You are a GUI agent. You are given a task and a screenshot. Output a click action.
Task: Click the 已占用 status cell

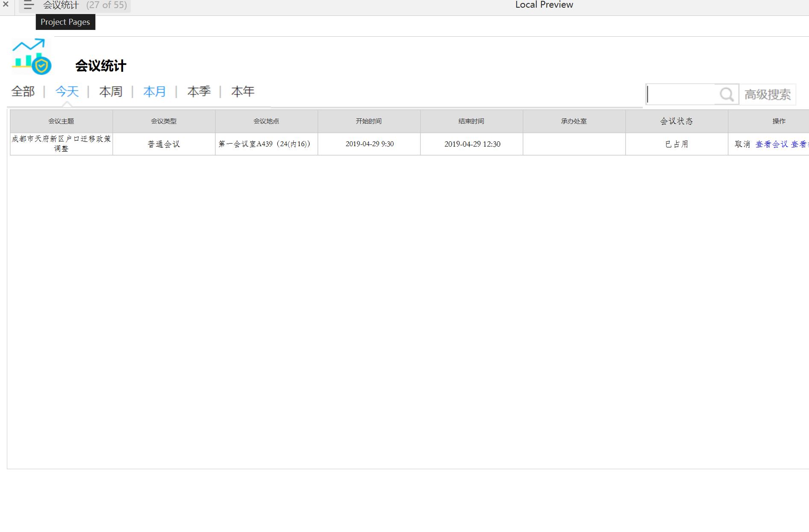(677, 144)
